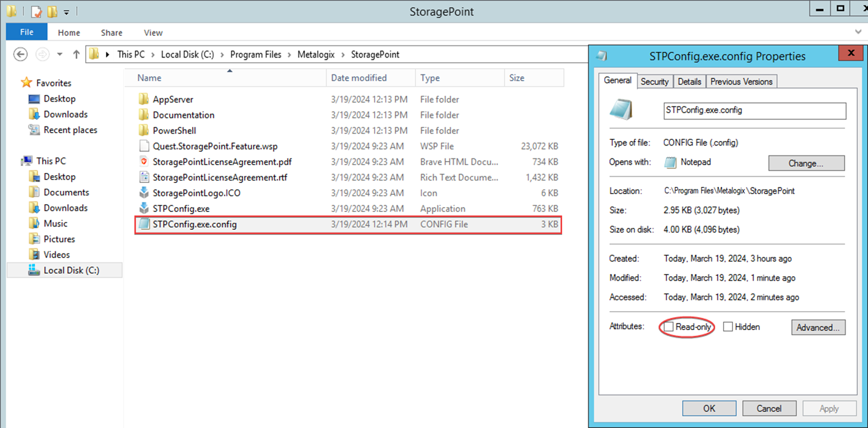Click the Local Disk (C:) drive icon
This screenshot has height=428, width=868.
[x=34, y=270]
